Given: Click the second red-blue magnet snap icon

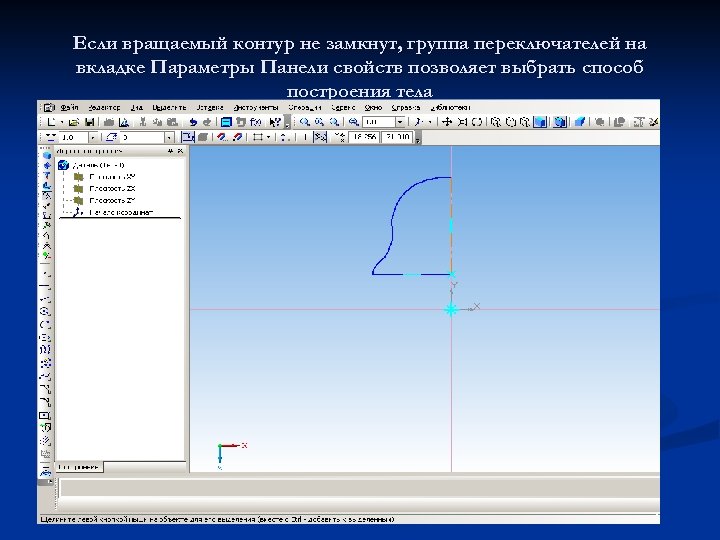Looking at the screenshot, I should [237, 137].
